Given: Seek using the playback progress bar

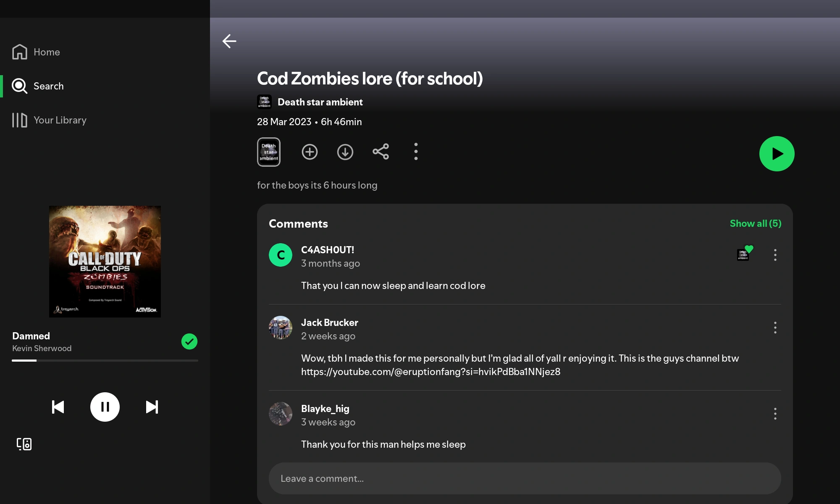Looking at the screenshot, I should point(105,361).
